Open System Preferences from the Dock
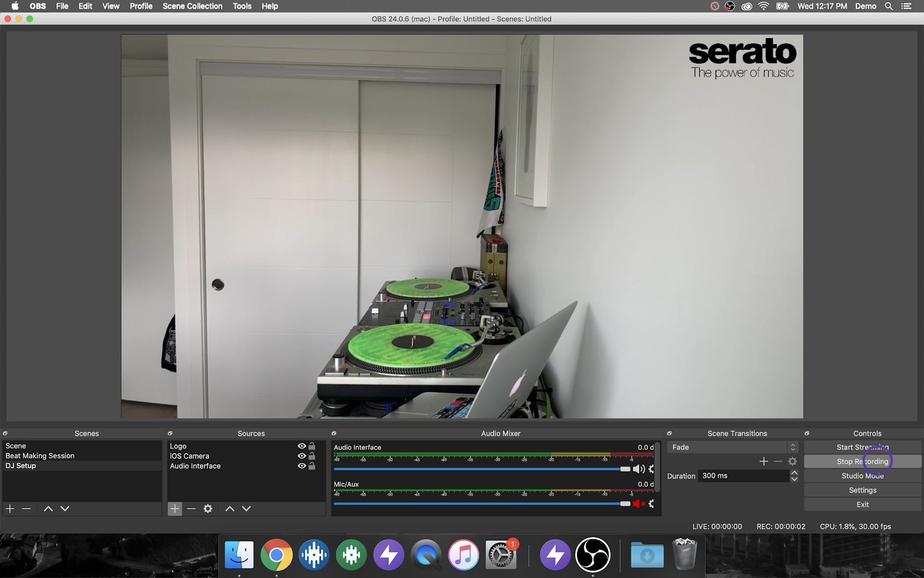Image resolution: width=924 pixels, height=578 pixels. [501, 555]
